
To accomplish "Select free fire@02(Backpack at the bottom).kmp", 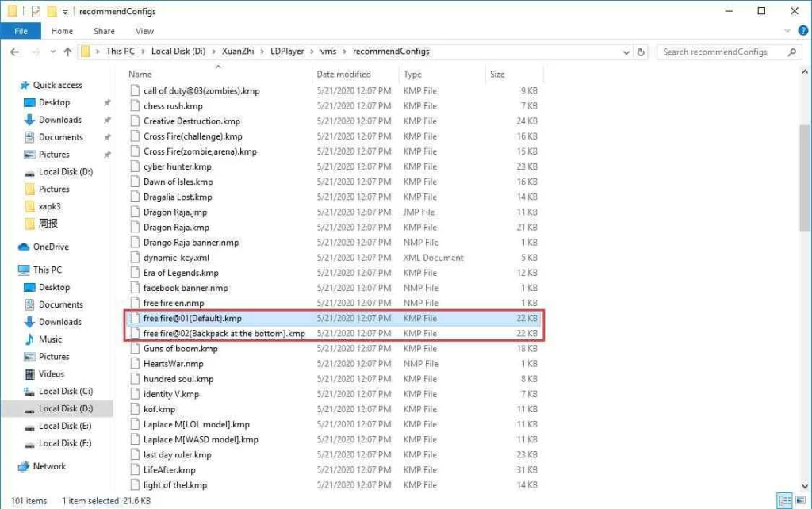I will click(224, 334).
